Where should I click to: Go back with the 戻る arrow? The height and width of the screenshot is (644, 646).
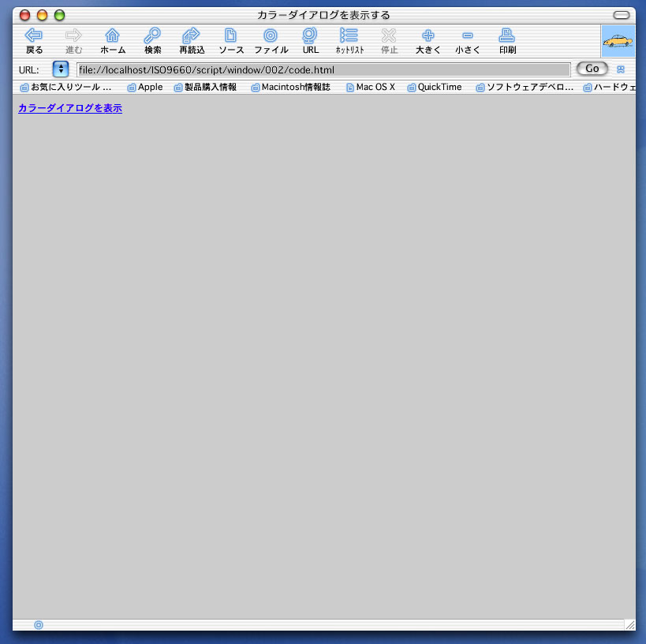[x=34, y=41]
